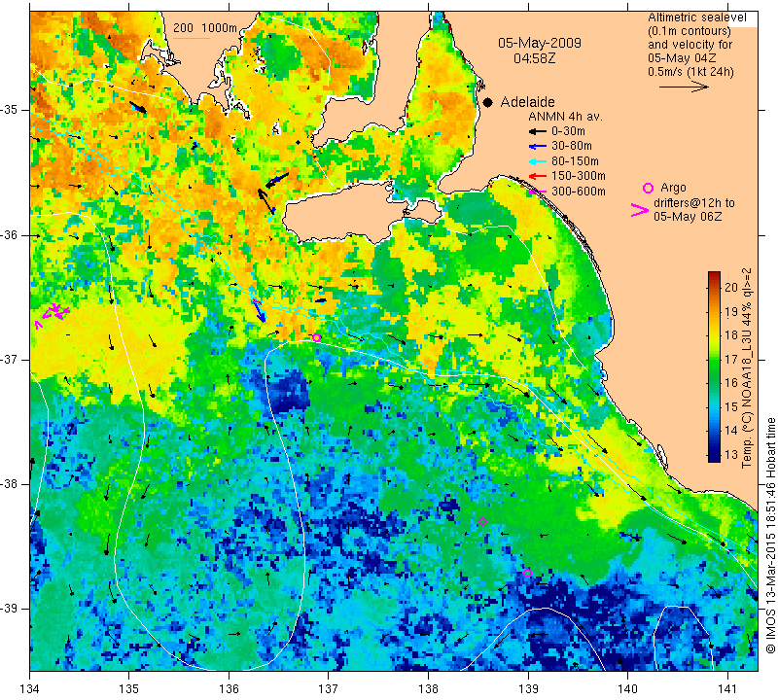Screen dimensions: 778x700
Task: Click the '200 1000m' depth legend label
Action: tap(205, 28)
